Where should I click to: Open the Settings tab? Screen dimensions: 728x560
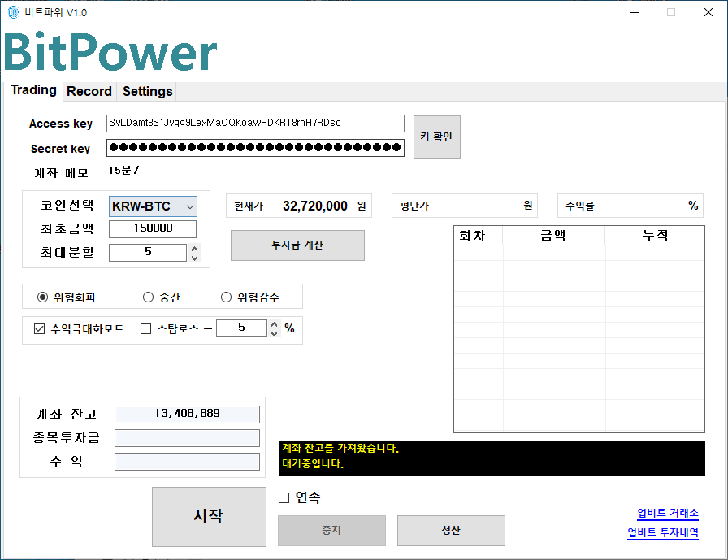(x=148, y=91)
